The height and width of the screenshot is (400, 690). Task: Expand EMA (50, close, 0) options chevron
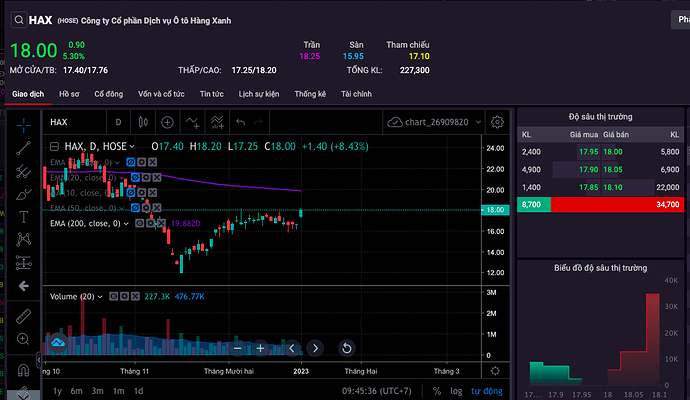[121, 208]
